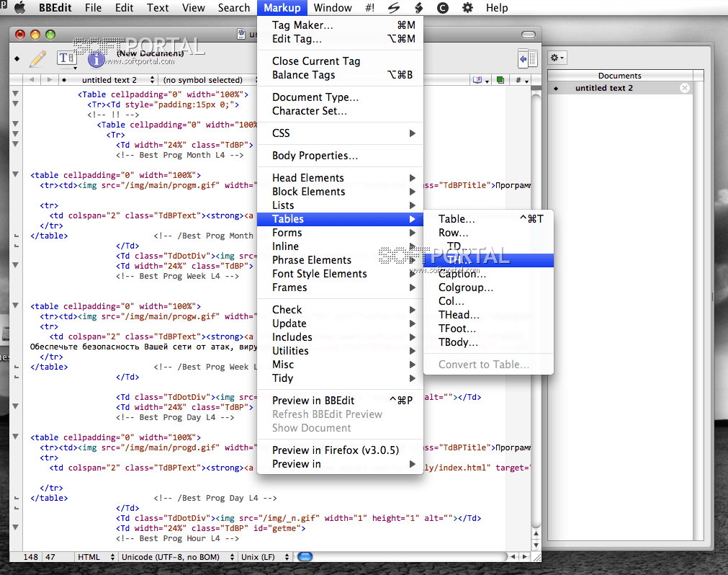Collapse the first Table fold triangle in gutter
Viewport: 728px width, 575px height.
(15, 94)
